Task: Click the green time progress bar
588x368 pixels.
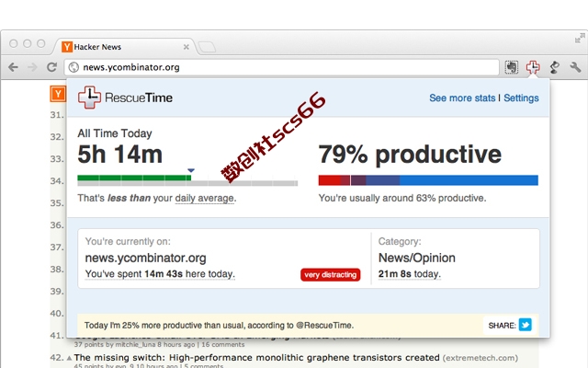Action: click(134, 178)
